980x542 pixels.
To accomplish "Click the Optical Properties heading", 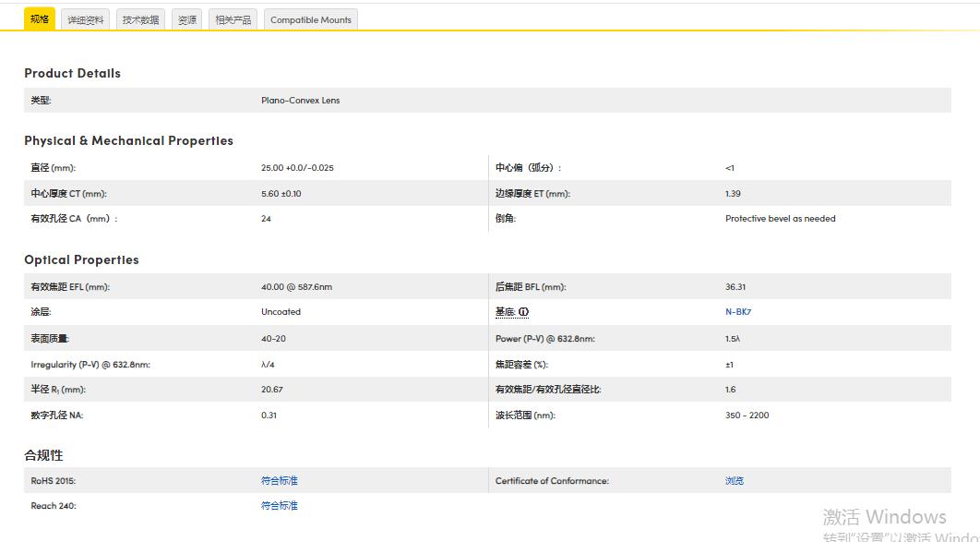I will [x=81, y=259].
